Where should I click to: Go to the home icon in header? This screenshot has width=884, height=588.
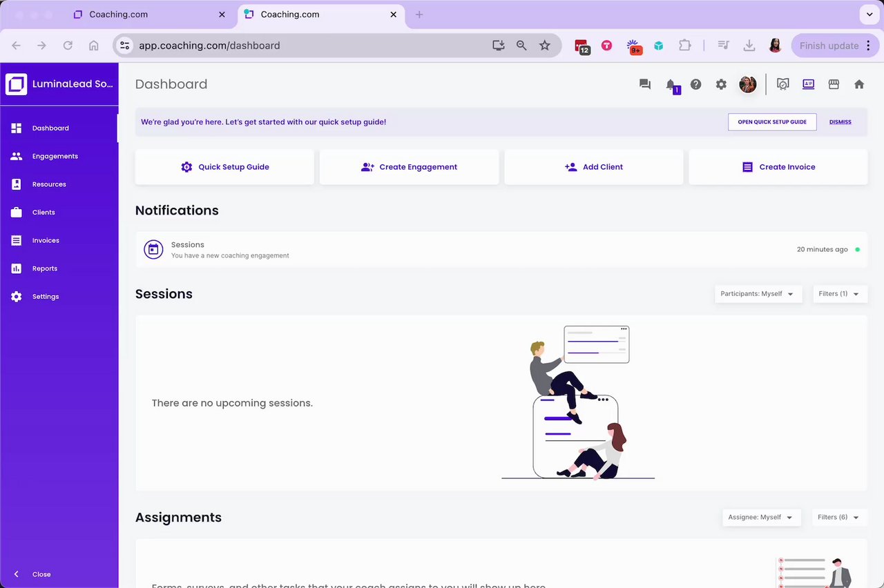pos(859,84)
